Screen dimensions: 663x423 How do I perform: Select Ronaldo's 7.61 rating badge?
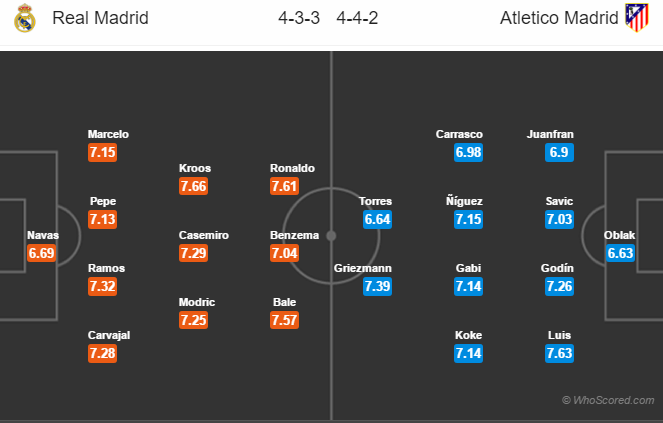click(x=285, y=186)
